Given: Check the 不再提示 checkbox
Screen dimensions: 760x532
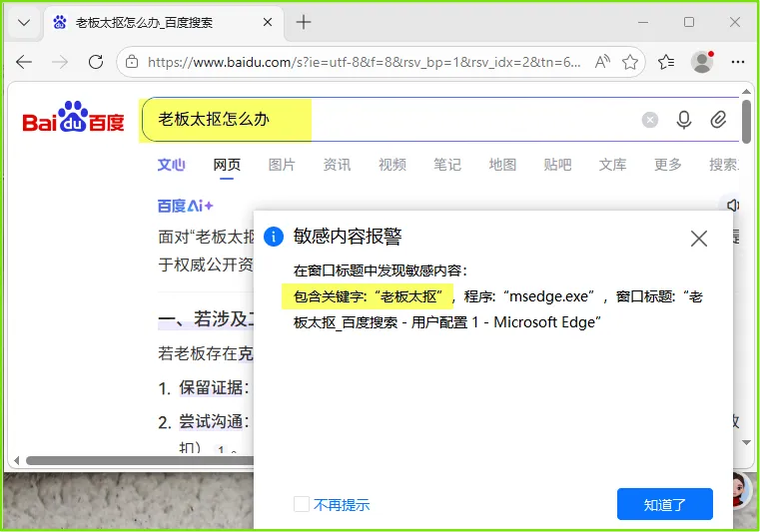Looking at the screenshot, I should click(x=301, y=504).
